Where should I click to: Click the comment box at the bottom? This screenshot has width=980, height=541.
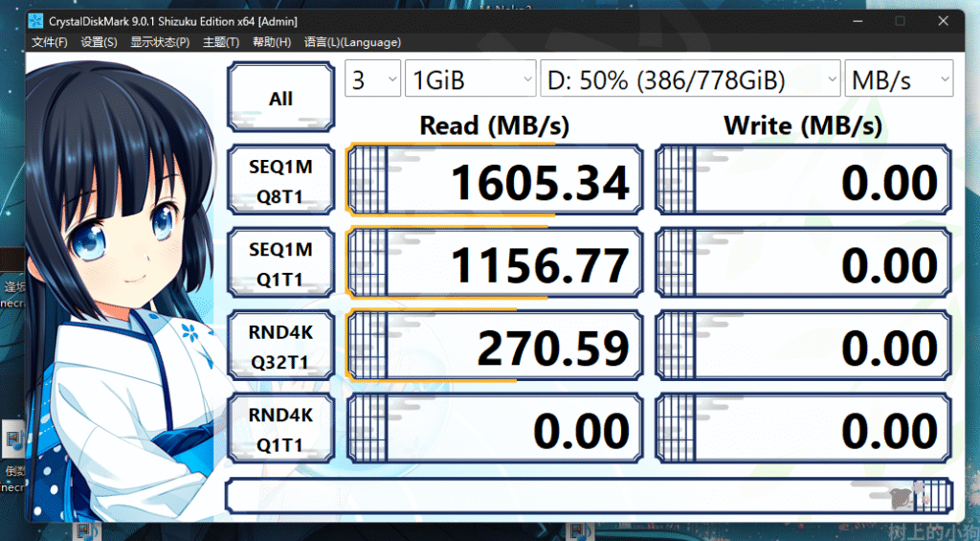point(589,497)
